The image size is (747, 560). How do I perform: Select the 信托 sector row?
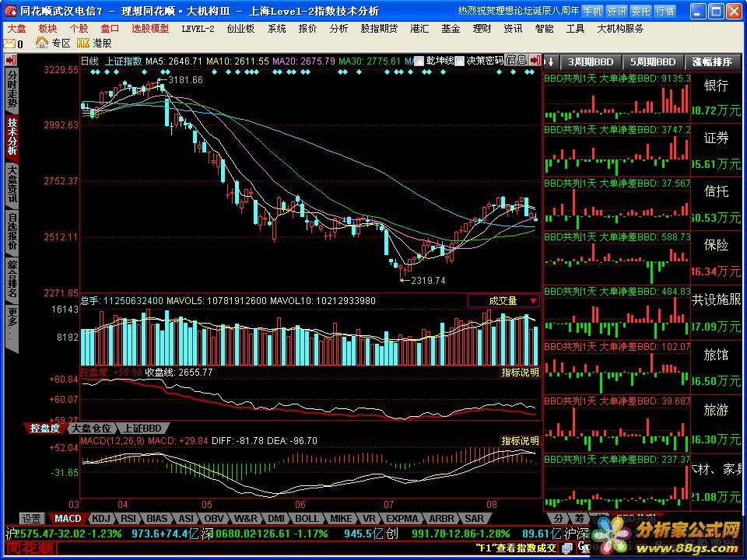point(643,205)
